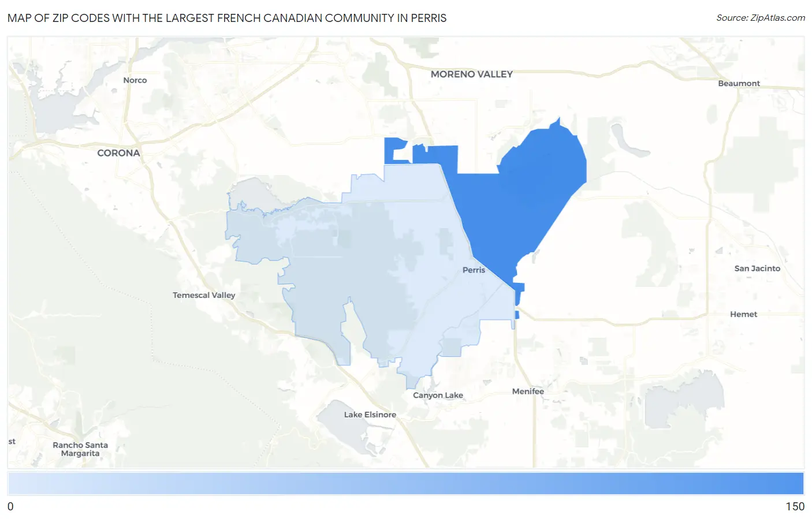Click the legend maximum value 150
Screen dimensions: 812x519
pos(795,506)
